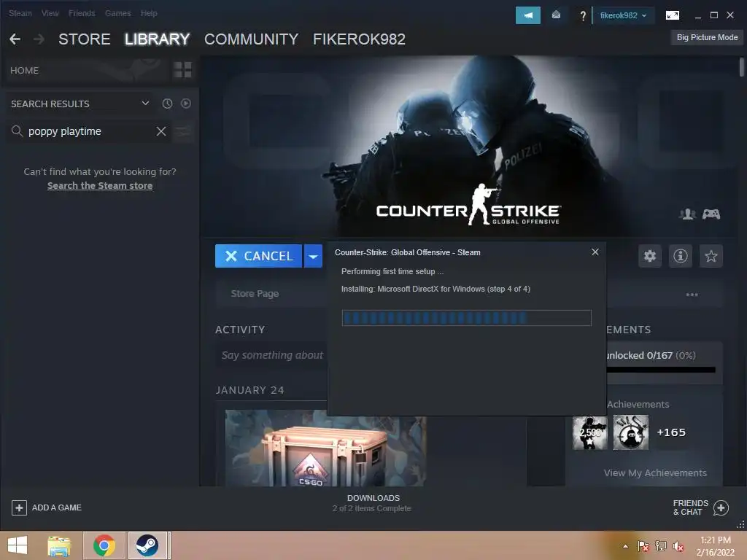Switch to the LIBRARY tab
747x560 pixels.
(158, 39)
